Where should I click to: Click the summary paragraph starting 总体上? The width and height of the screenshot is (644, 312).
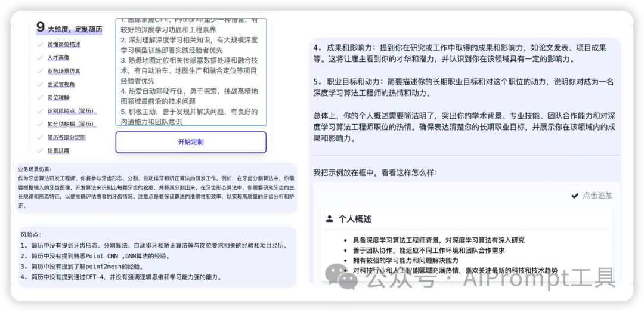click(464, 127)
